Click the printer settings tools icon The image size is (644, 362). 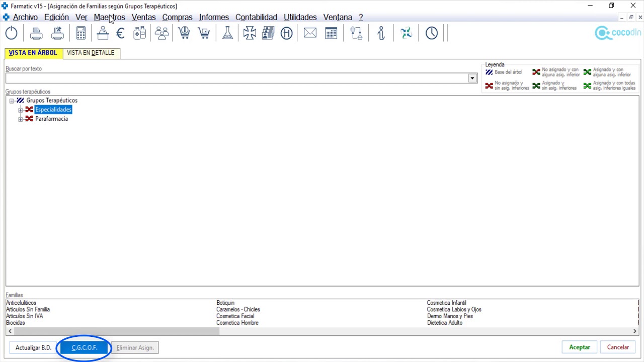(x=58, y=33)
